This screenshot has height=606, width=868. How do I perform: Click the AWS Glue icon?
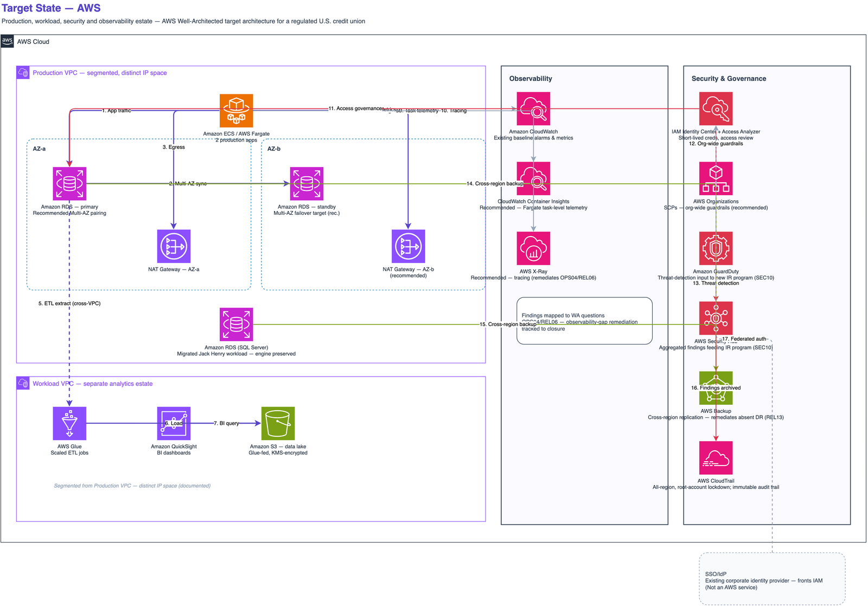[x=69, y=423]
